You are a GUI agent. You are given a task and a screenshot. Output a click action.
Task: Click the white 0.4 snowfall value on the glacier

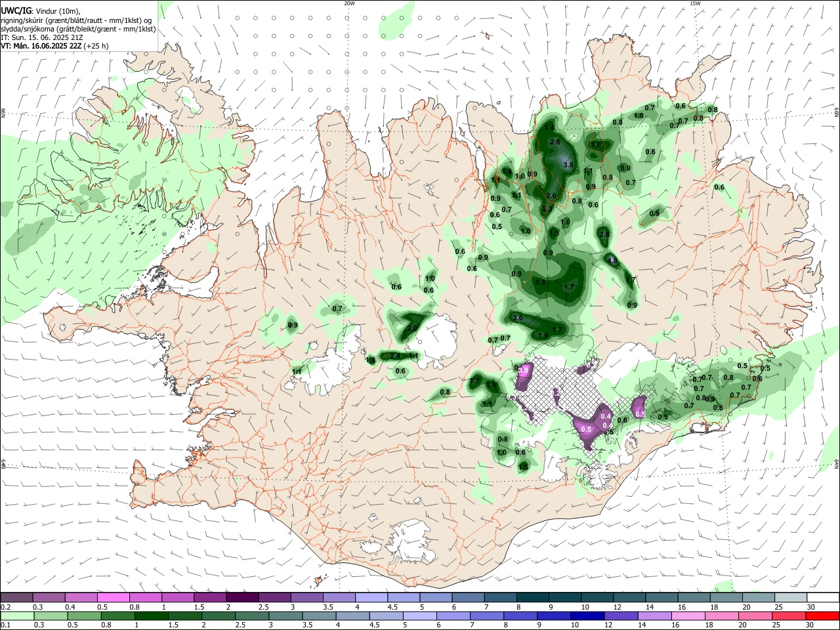pyautogui.click(x=606, y=417)
